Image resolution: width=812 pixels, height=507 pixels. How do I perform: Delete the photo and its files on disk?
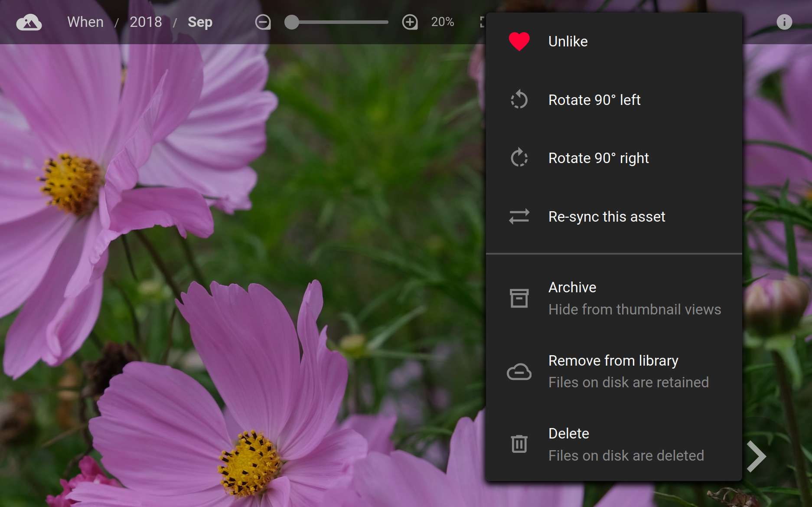tap(614, 445)
